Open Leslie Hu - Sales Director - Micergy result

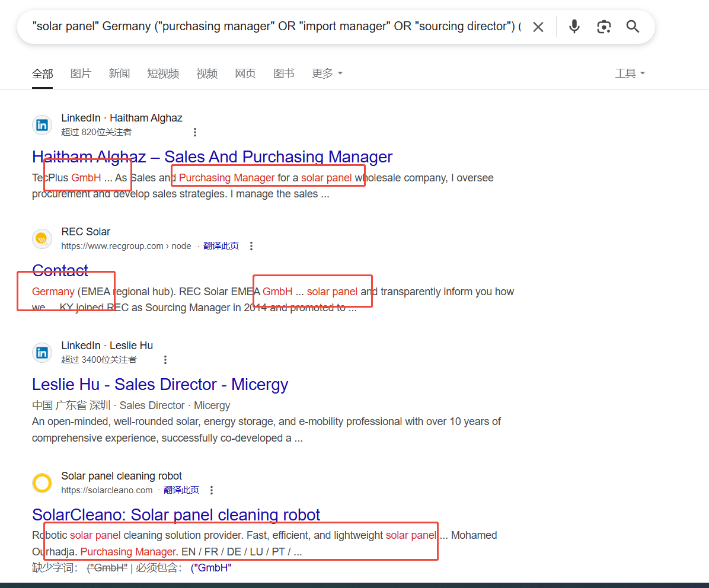click(x=160, y=384)
